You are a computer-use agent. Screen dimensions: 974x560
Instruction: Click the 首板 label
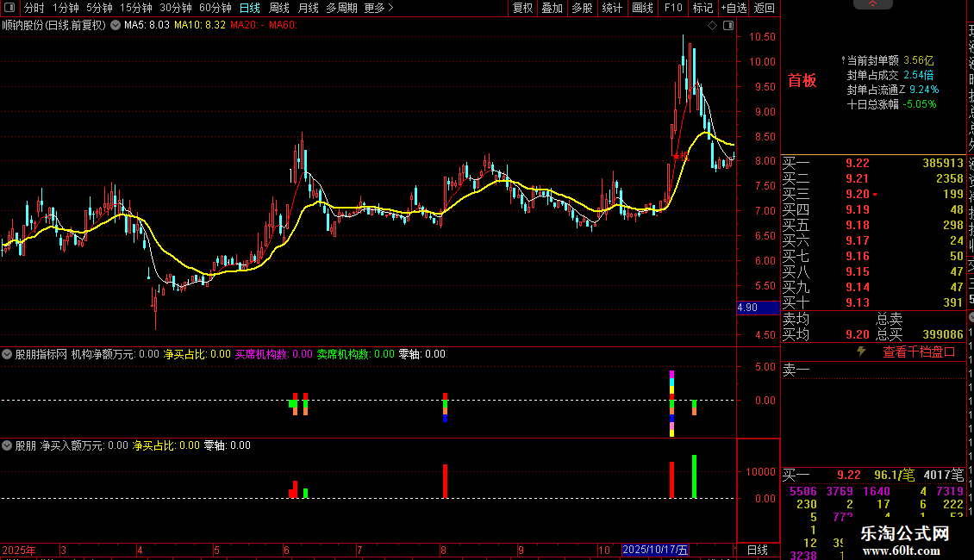point(802,81)
